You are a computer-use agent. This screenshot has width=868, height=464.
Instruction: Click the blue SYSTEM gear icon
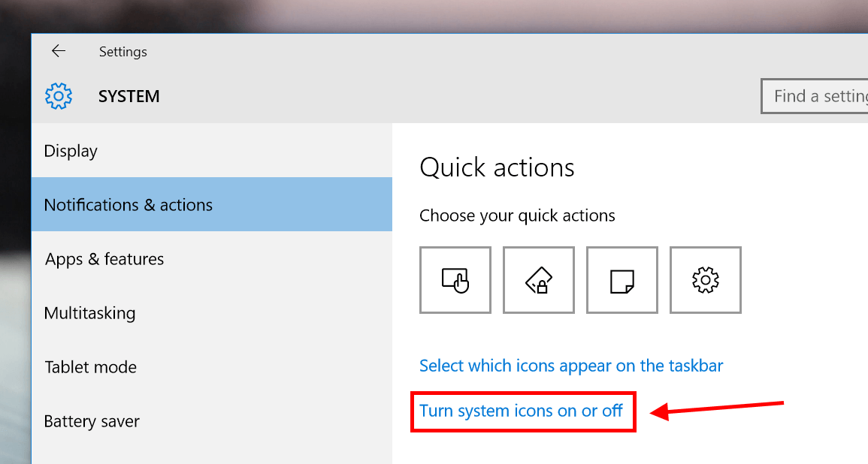tap(59, 96)
